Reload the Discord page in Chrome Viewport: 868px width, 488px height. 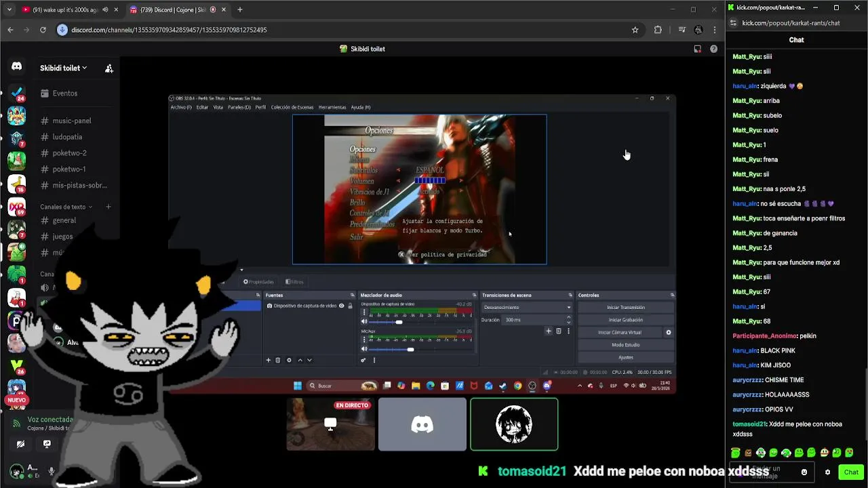[x=43, y=30]
